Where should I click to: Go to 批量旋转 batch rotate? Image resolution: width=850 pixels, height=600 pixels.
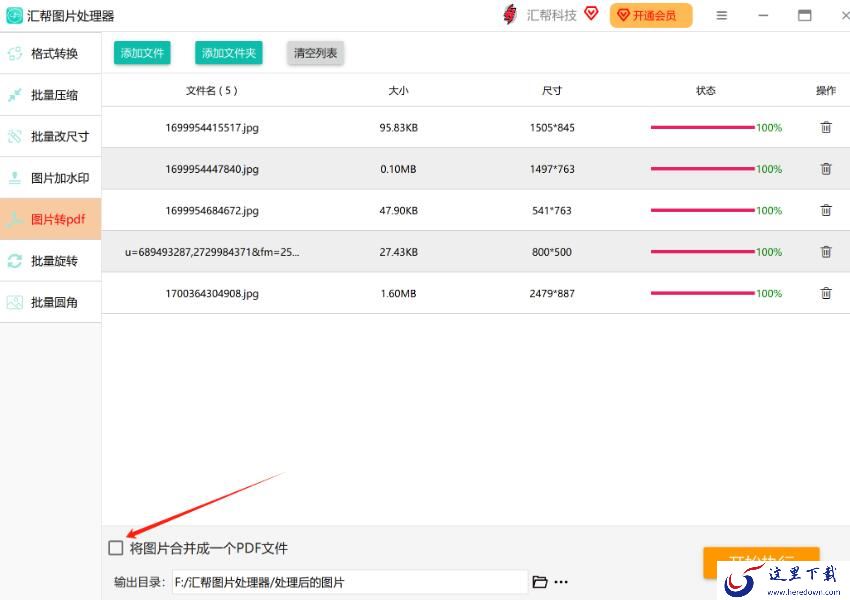pos(50,261)
